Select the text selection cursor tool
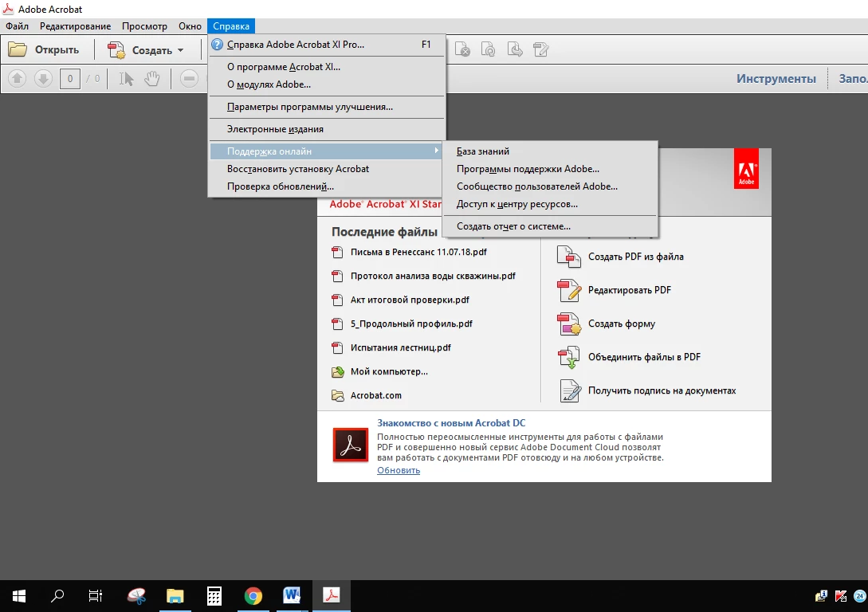Image resolution: width=868 pixels, height=612 pixels. tap(126, 79)
